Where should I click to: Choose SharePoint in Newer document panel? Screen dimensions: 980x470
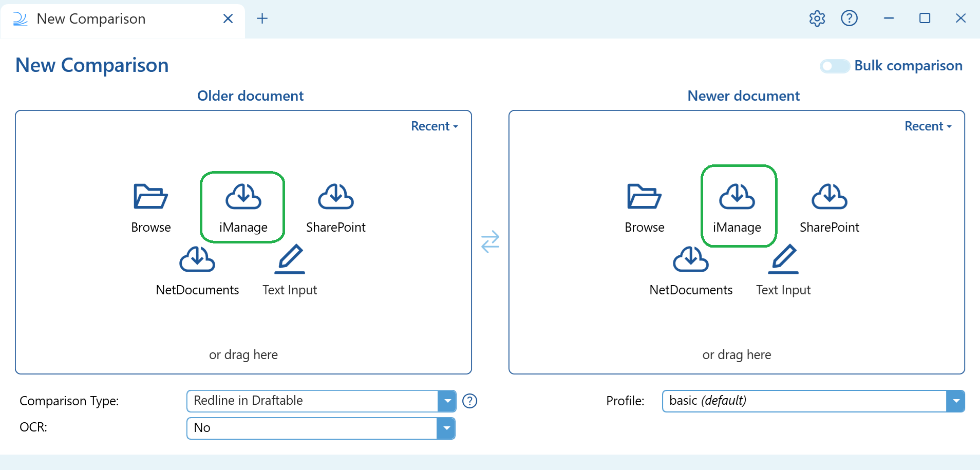(x=830, y=208)
